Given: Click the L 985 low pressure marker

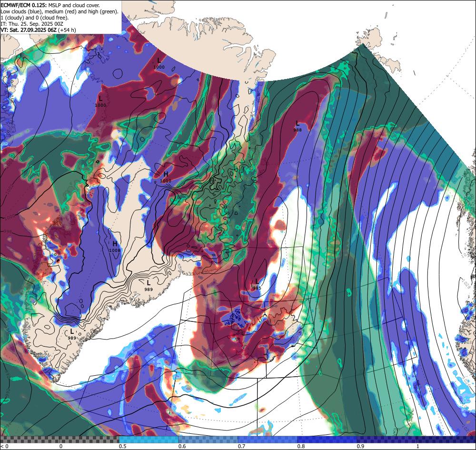Looking at the screenshot, I should pos(257,284).
